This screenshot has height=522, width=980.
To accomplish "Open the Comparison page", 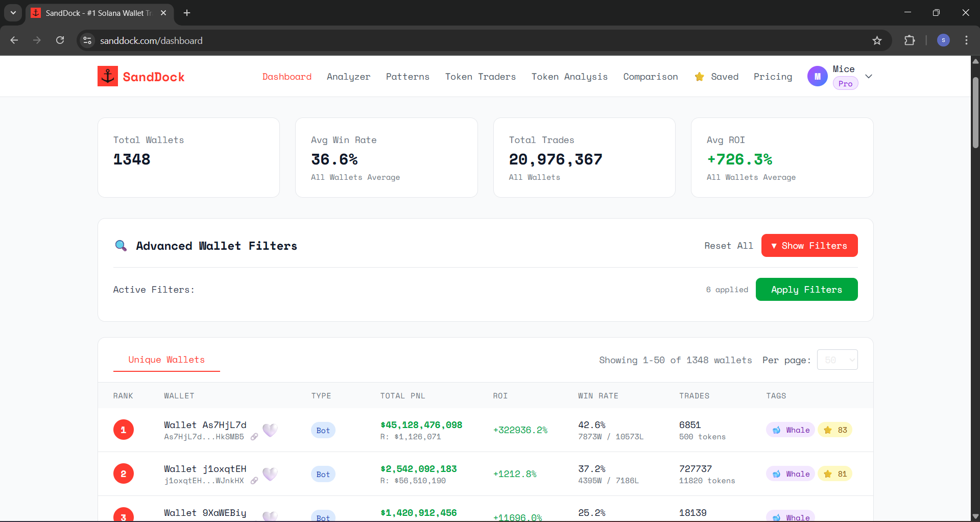I will tap(651, 77).
